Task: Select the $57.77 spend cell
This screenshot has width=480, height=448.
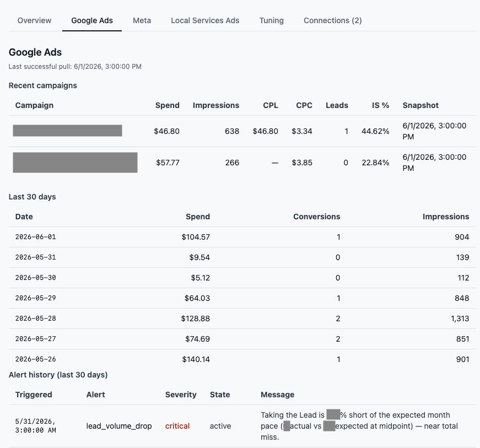Action: [168, 163]
